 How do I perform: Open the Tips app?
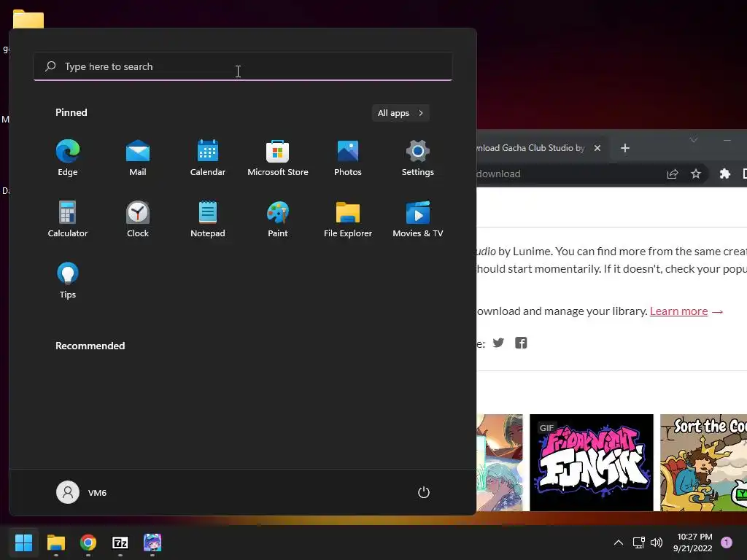[x=68, y=281]
